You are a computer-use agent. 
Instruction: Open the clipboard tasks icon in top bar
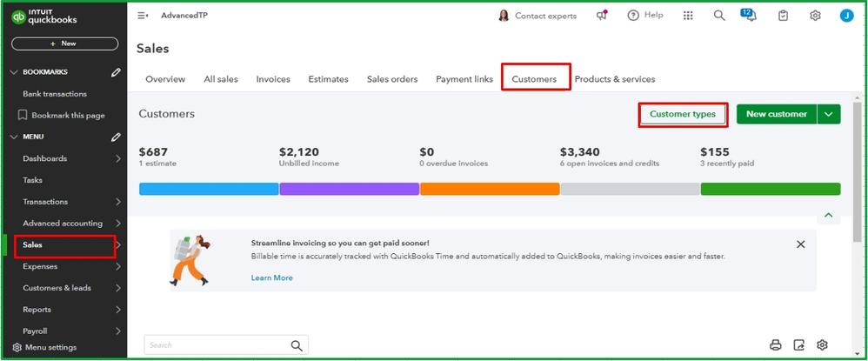click(x=784, y=16)
